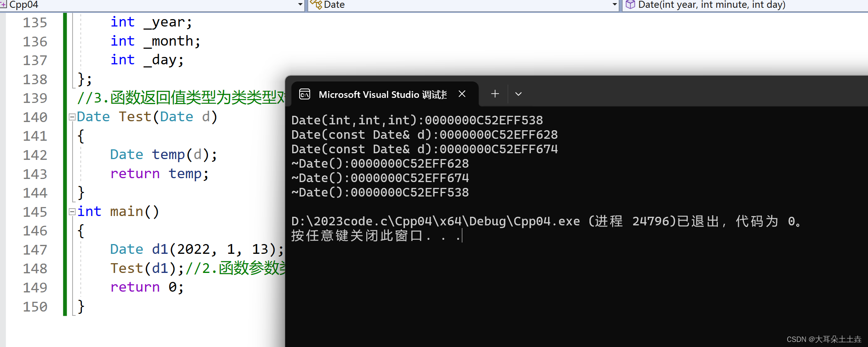This screenshot has width=868, height=347.
Task: Click 'Test(d1);' call on line 148
Action: pos(147,269)
